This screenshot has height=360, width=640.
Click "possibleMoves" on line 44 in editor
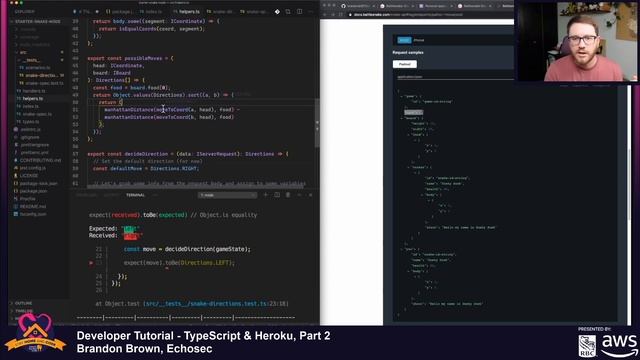[143, 58]
